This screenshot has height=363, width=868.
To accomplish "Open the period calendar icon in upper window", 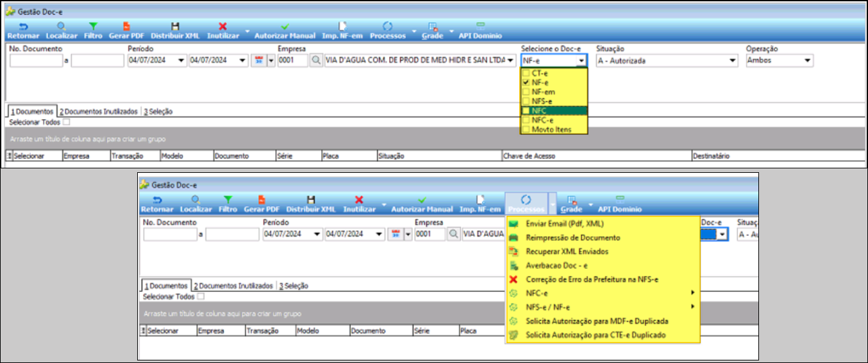I will click(260, 60).
